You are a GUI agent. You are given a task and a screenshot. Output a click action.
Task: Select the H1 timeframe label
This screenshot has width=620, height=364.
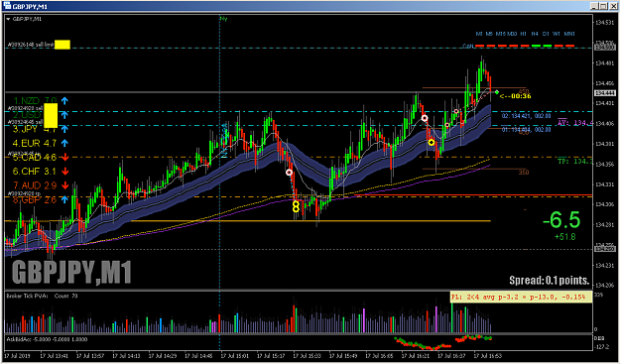click(x=524, y=34)
